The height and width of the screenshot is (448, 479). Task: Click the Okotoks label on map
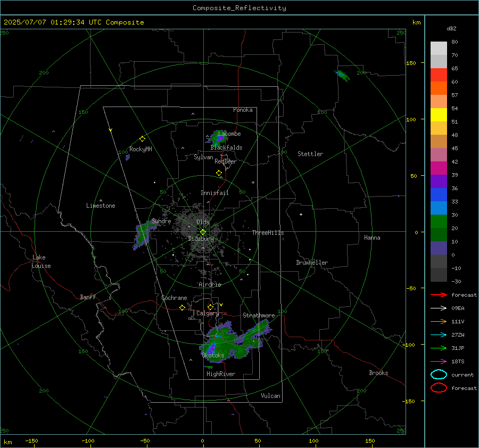[213, 355]
